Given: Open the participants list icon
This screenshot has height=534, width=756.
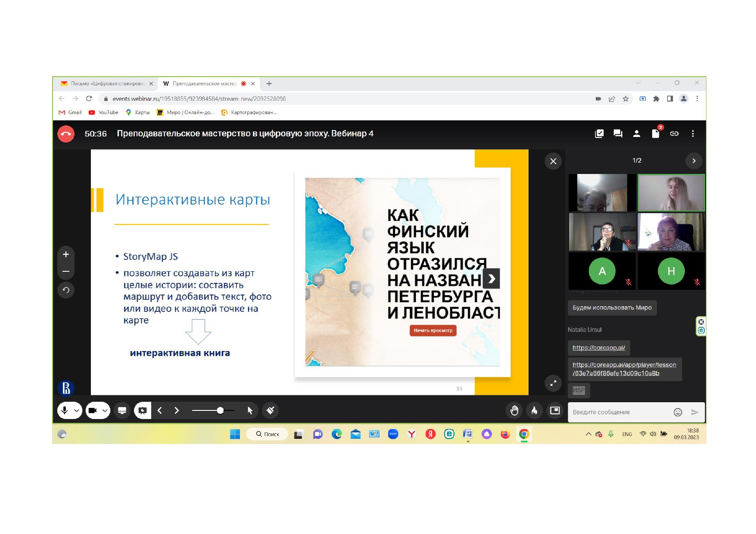Looking at the screenshot, I should tap(636, 133).
